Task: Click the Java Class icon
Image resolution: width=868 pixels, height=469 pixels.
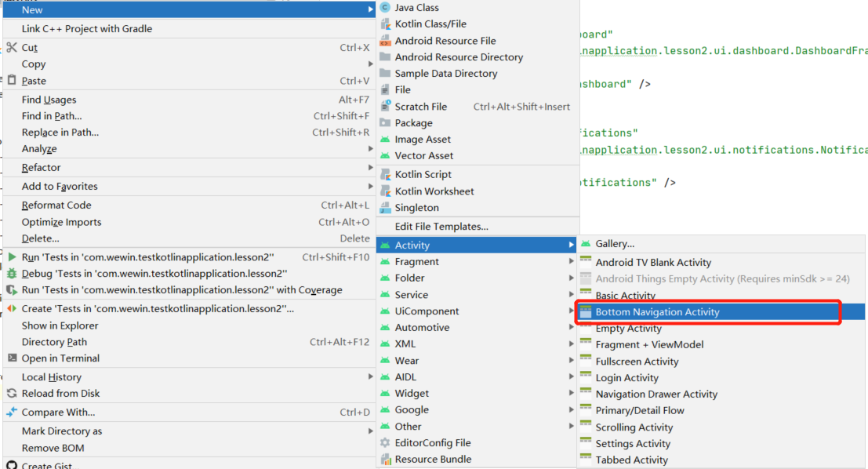Action: tap(385, 7)
